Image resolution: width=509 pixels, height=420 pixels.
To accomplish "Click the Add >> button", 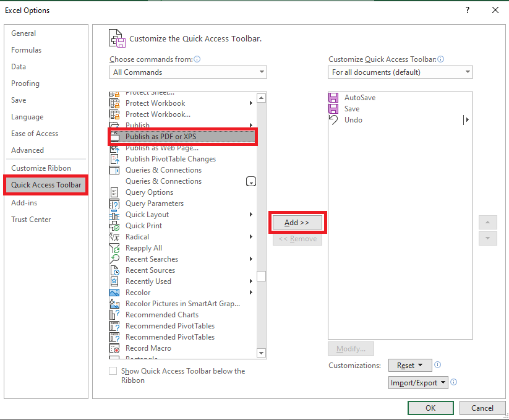I will pyautogui.click(x=297, y=223).
